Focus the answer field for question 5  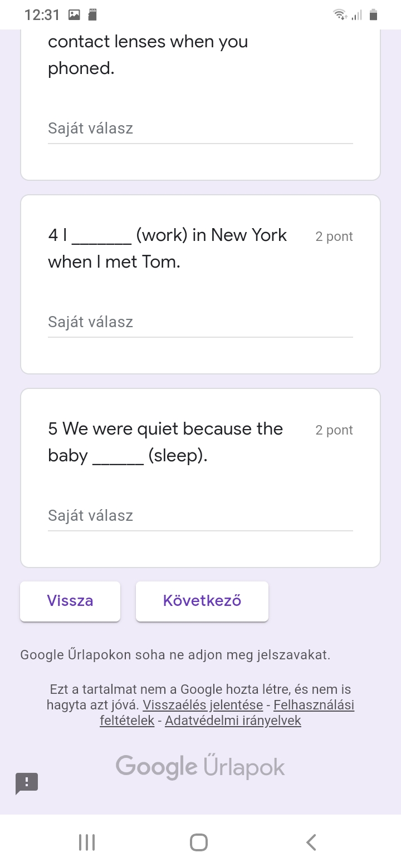(200, 516)
